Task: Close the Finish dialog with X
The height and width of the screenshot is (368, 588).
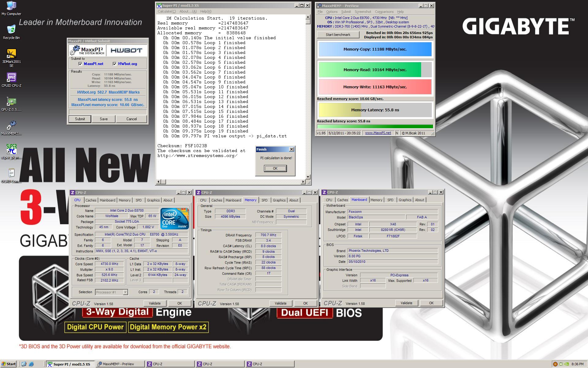Action: [x=292, y=149]
